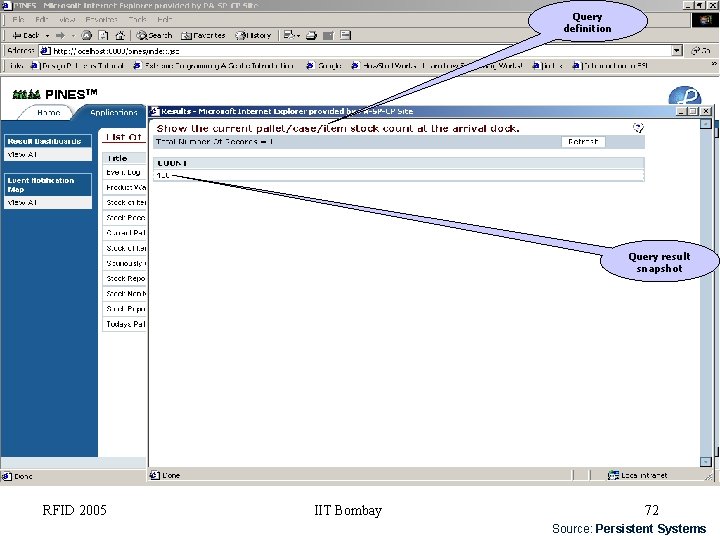720x540 pixels.
Task: Open the Back button history dropdown arrow
Action: (x=47, y=35)
